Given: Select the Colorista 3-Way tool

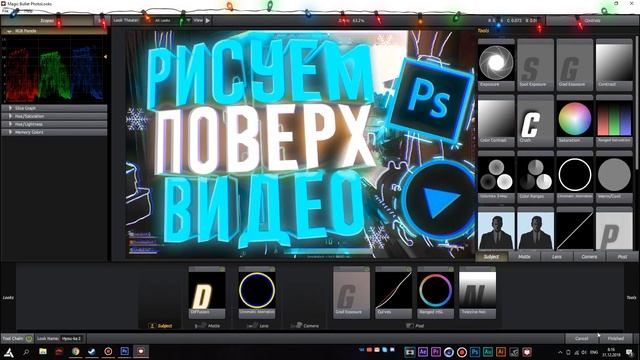Looking at the screenshot, I should (x=496, y=176).
